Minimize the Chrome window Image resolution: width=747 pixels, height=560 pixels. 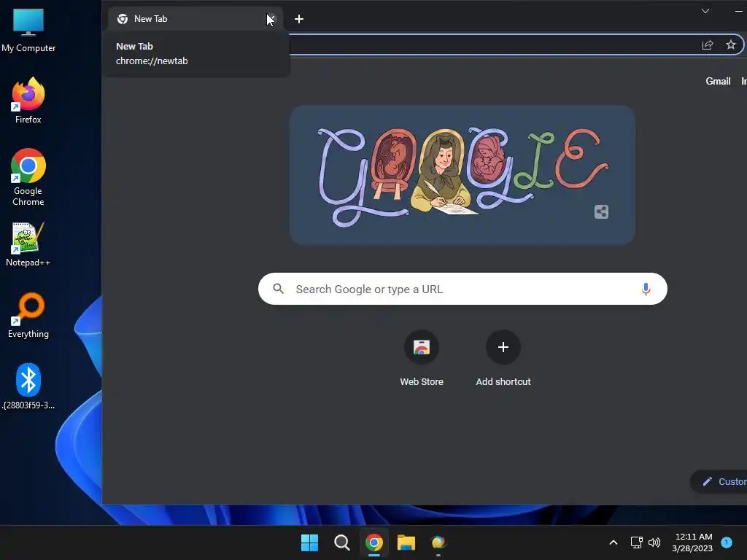coord(740,11)
